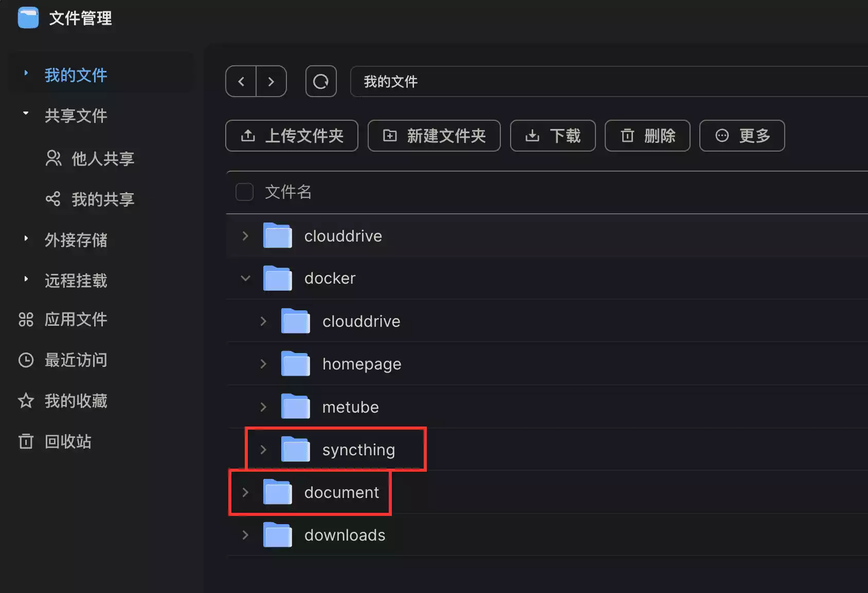This screenshot has width=868, height=593.
Task: Click the refresh icon button
Action: [x=321, y=81]
